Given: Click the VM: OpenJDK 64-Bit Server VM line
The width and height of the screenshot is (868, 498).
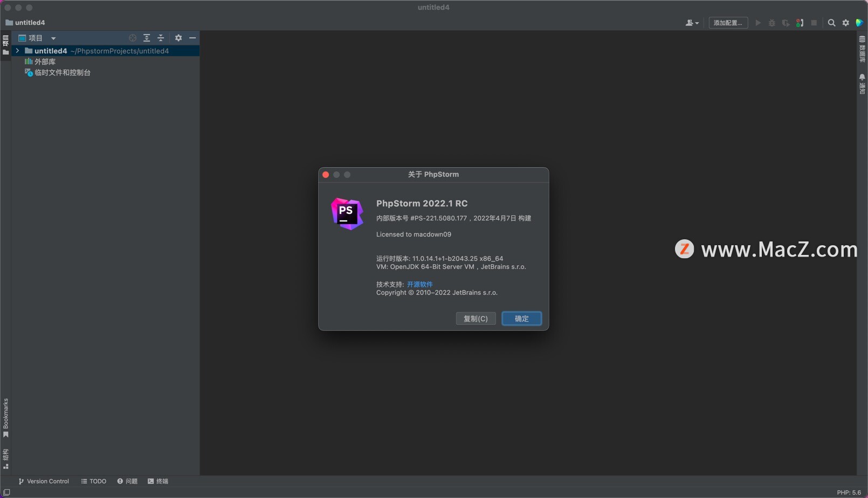Looking at the screenshot, I should [451, 267].
